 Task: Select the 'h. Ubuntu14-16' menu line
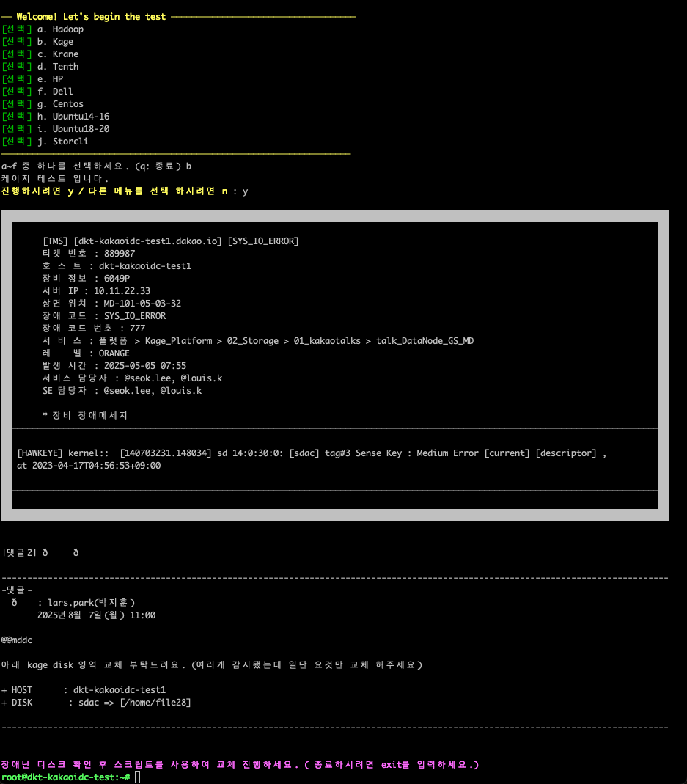[56, 117]
